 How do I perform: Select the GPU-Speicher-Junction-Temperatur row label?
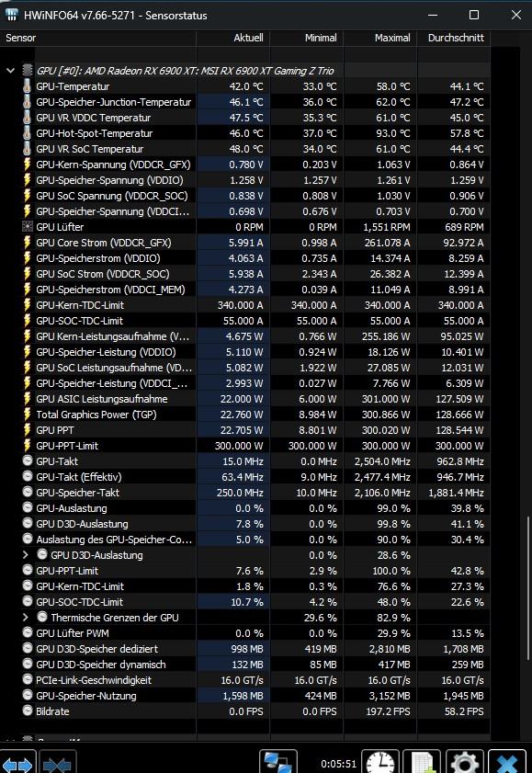click(113, 102)
